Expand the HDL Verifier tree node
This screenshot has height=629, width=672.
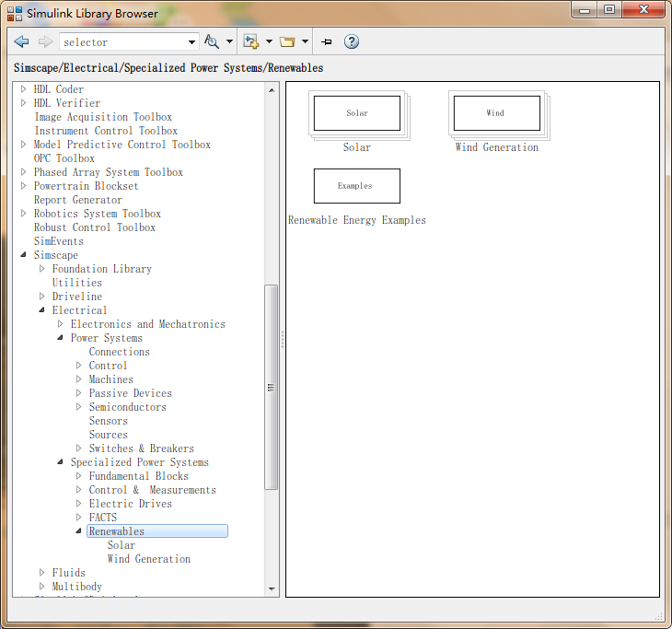(24, 103)
